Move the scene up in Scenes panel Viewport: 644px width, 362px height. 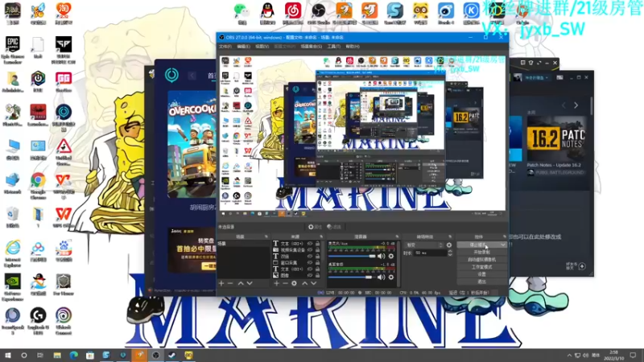click(x=241, y=283)
